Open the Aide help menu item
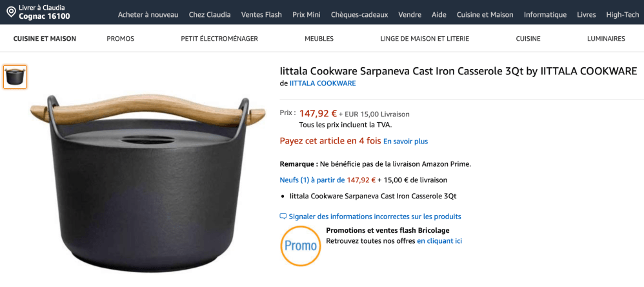 pos(439,14)
